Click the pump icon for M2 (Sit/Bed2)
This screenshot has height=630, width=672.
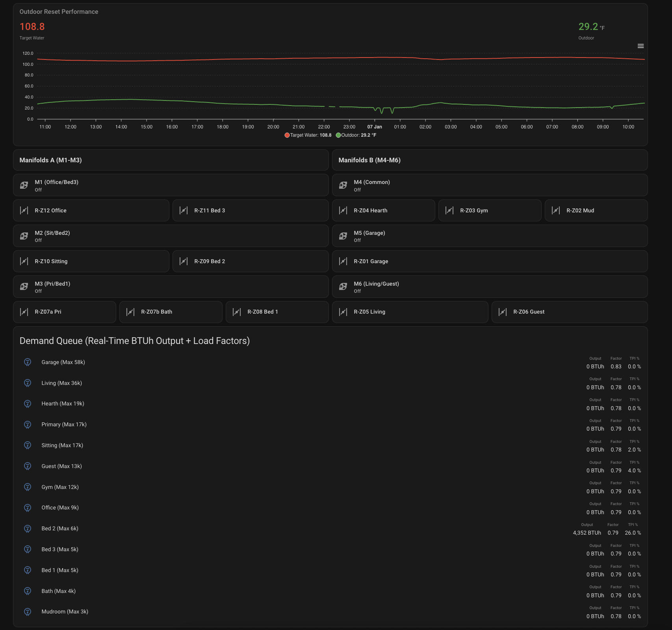(x=24, y=235)
